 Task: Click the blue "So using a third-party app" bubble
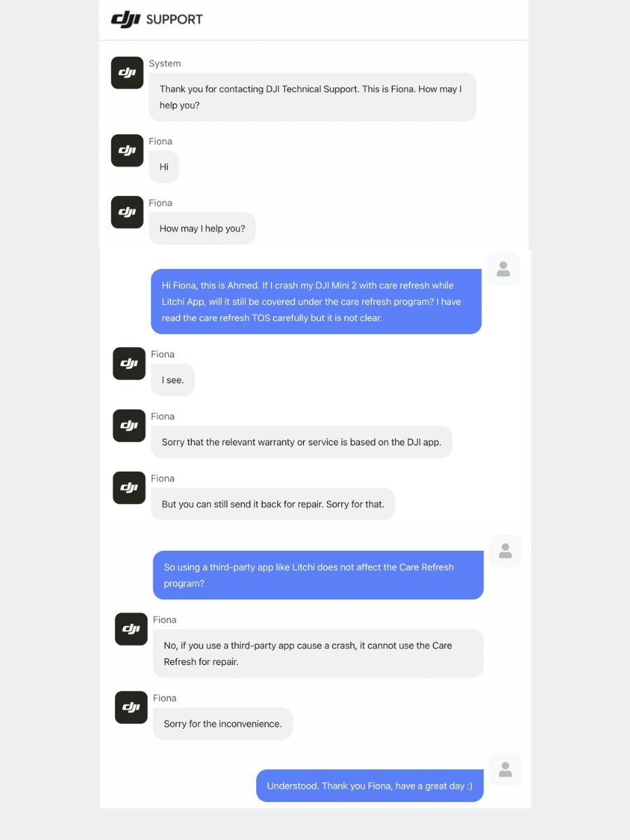coord(318,575)
